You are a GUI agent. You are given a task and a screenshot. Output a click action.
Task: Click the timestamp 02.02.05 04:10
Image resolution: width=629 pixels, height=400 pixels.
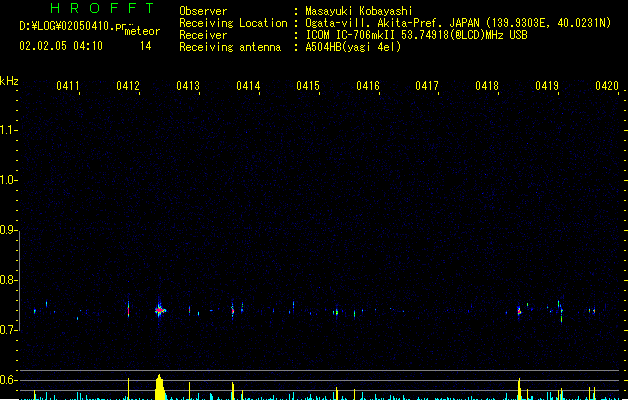point(61,46)
